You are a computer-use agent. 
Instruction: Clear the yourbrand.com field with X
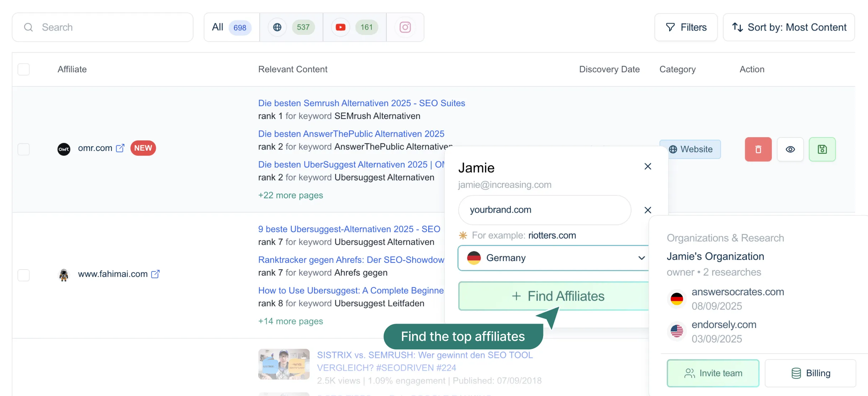coord(648,210)
